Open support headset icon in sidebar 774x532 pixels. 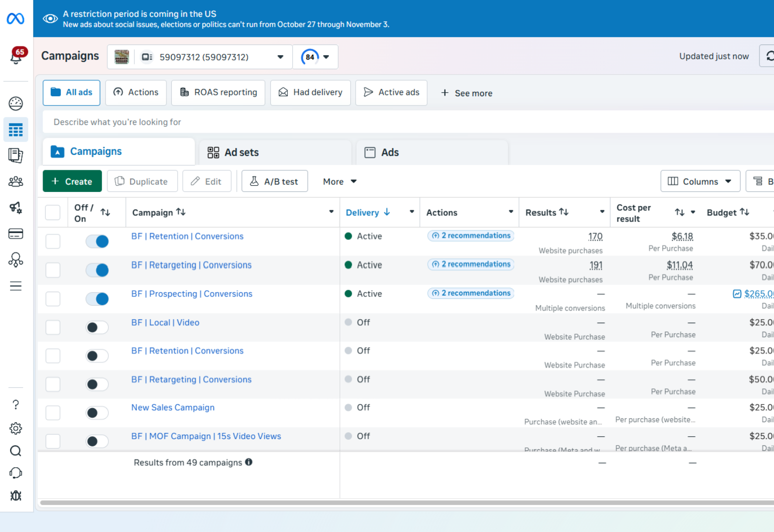pyautogui.click(x=15, y=473)
